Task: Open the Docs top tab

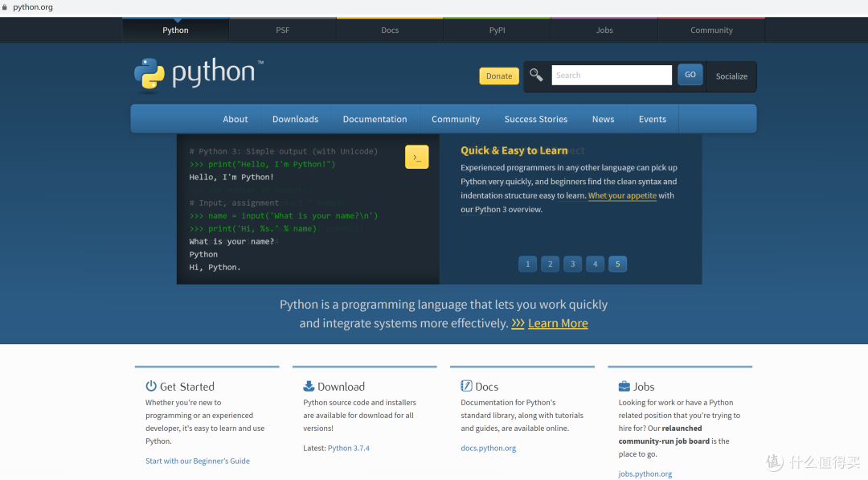Action: click(x=390, y=30)
